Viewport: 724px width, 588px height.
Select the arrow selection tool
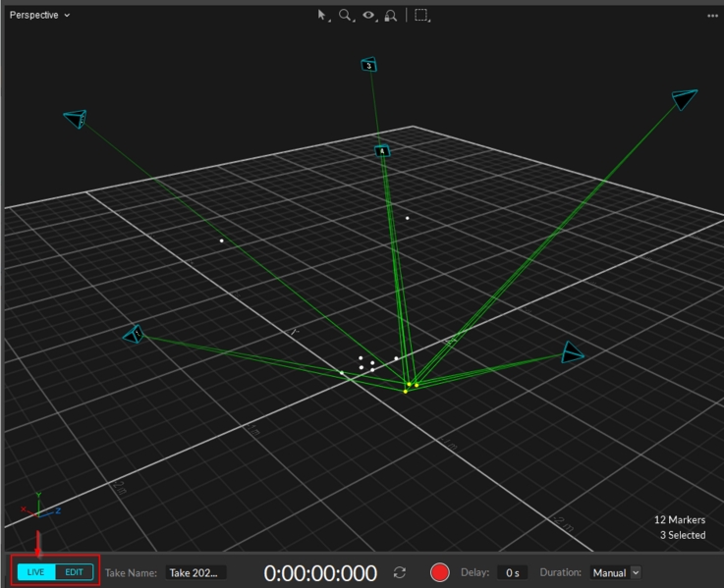tap(322, 16)
